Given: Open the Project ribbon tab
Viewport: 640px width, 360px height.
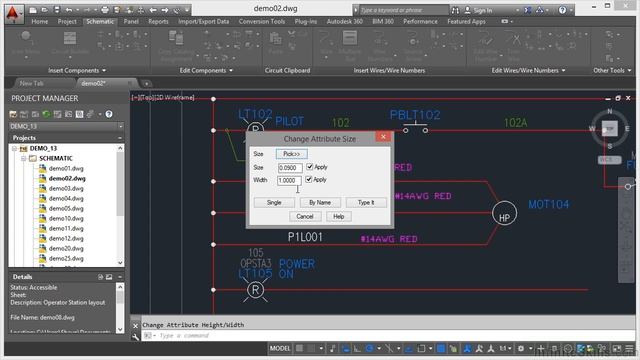Looking at the screenshot, I should pos(67,22).
